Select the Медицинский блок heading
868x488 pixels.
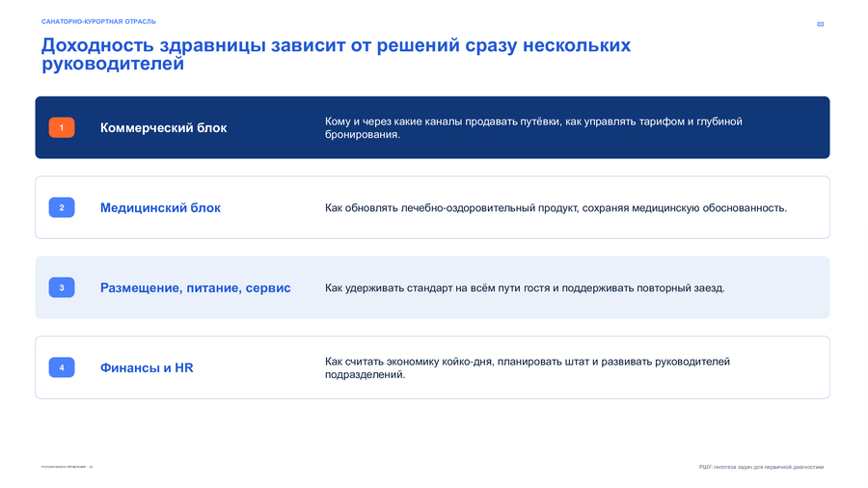(160, 208)
